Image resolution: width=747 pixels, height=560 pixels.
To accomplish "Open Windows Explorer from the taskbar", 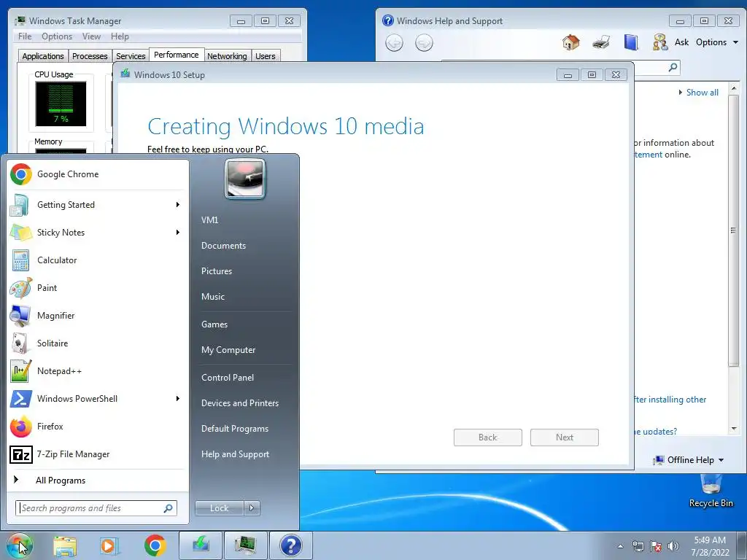I will pos(65,545).
